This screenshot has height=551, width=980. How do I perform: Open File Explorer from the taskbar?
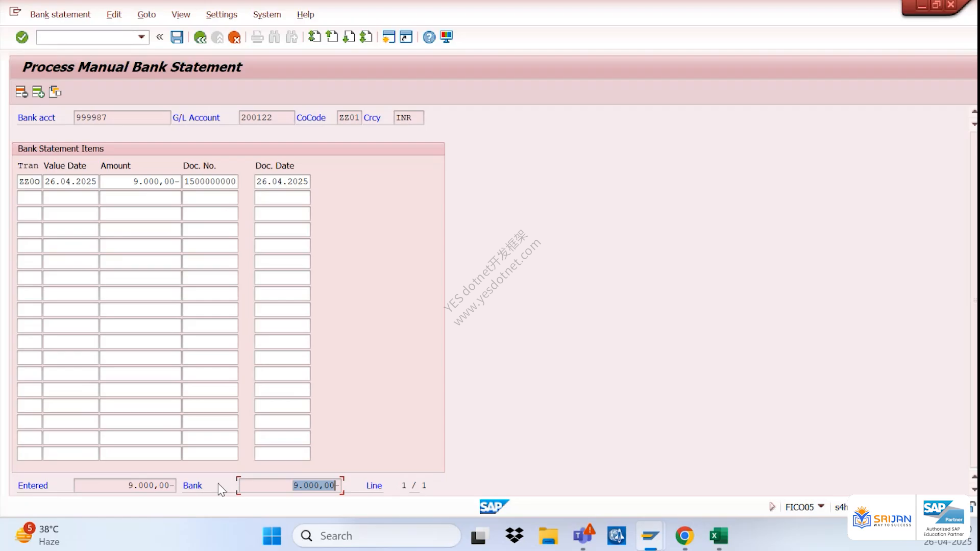pos(548,536)
